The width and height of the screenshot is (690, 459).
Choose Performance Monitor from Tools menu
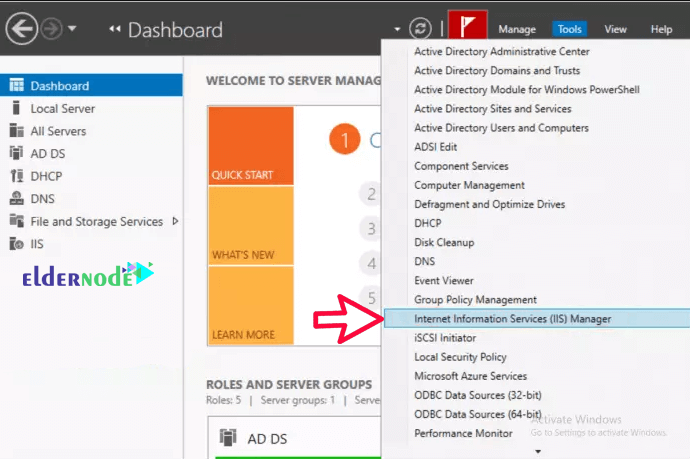[463, 433]
